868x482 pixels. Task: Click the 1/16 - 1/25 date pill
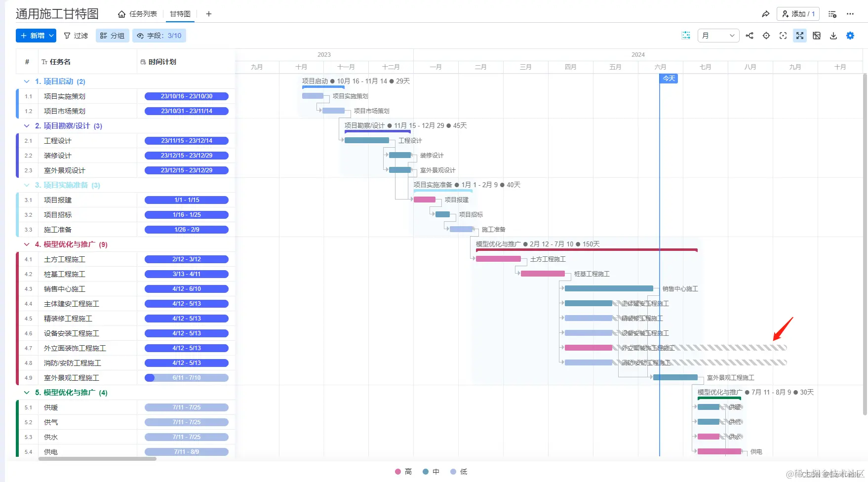pyautogui.click(x=187, y=215)
